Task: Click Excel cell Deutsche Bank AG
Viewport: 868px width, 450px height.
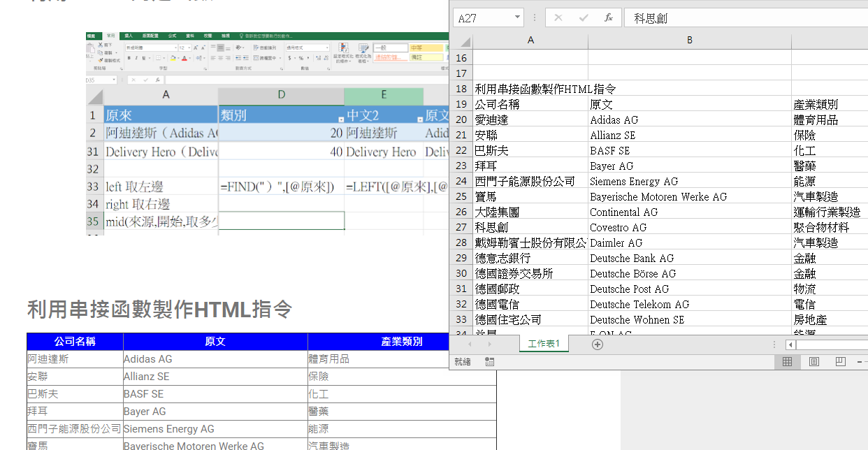Action: [690, 258]
